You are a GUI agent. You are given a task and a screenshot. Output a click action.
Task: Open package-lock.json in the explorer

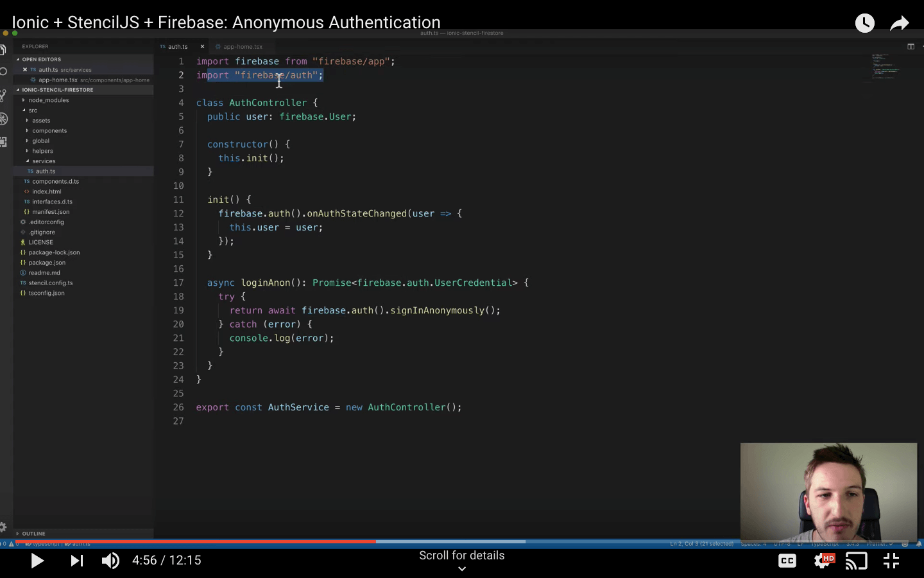click(54, 252)
